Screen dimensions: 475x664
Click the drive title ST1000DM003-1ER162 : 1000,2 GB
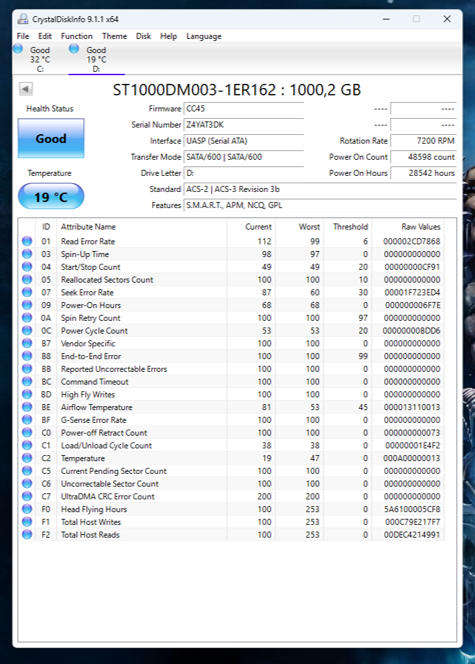237,90
